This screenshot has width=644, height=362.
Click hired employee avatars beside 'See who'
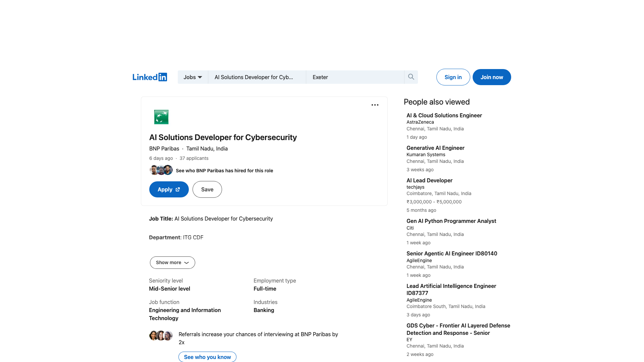[161, 170]
